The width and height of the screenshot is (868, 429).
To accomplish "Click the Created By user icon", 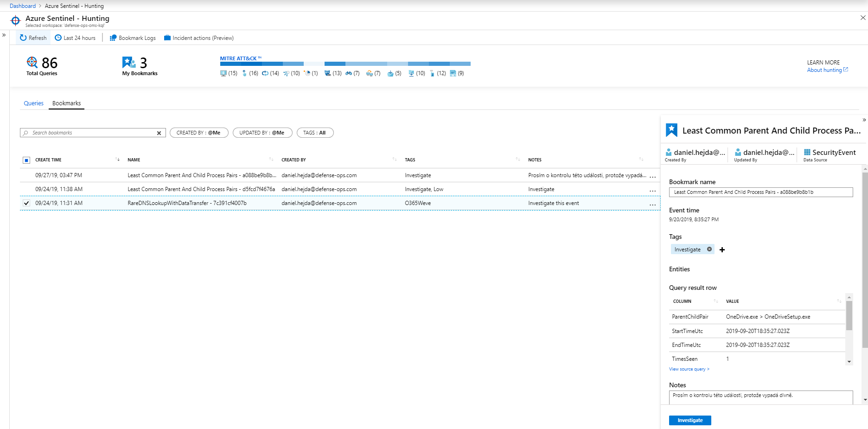I will pos(669,152).
